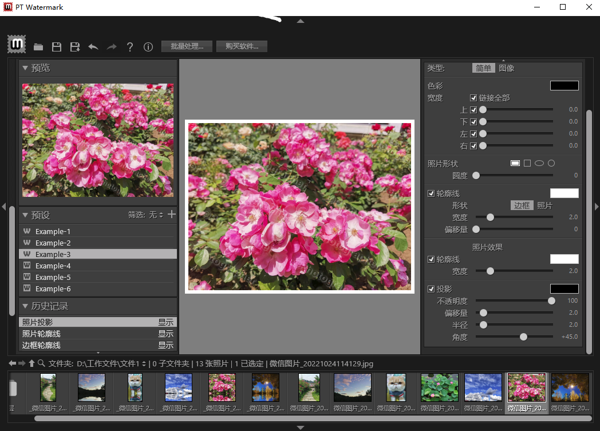This screenshot has height=431, width=600.
Task: Undo with the left curved arrow
Action: [x=93, y=47]
